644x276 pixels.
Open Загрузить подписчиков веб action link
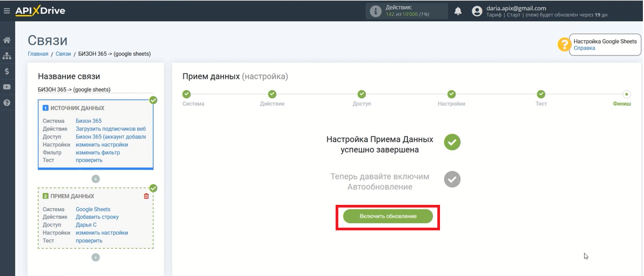[111, 129]
